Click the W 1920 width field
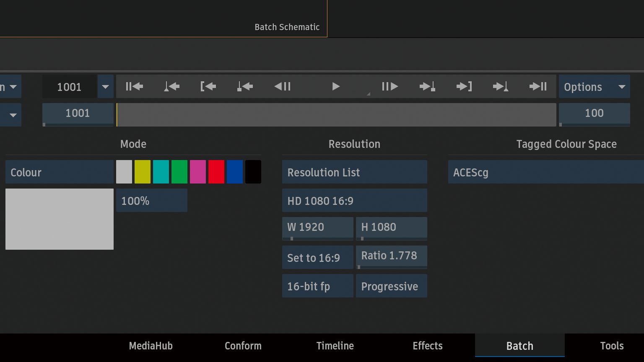Viewport: 644px width, 362px height. point(318,228)
